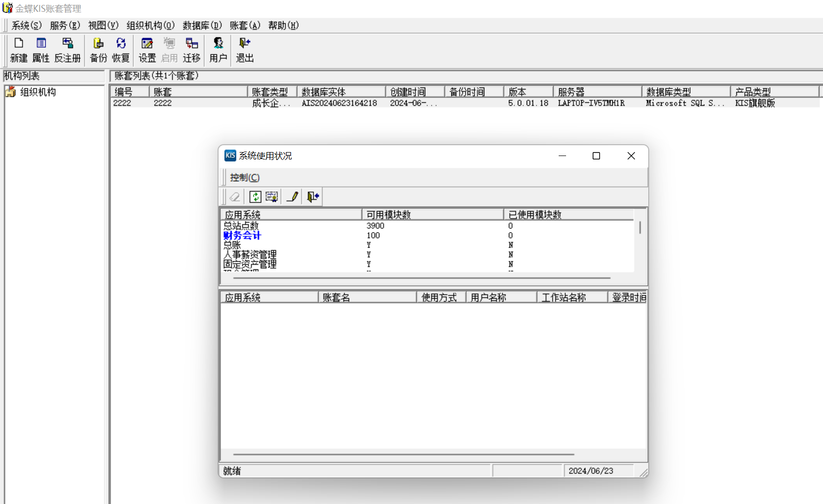Close the 系统使用状况 dialog

[631, 156]
